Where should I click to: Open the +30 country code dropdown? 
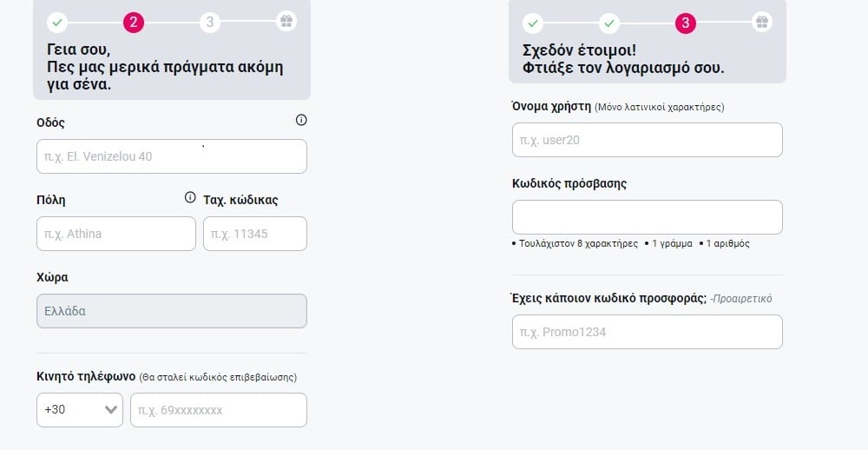[x=80, y=410]
